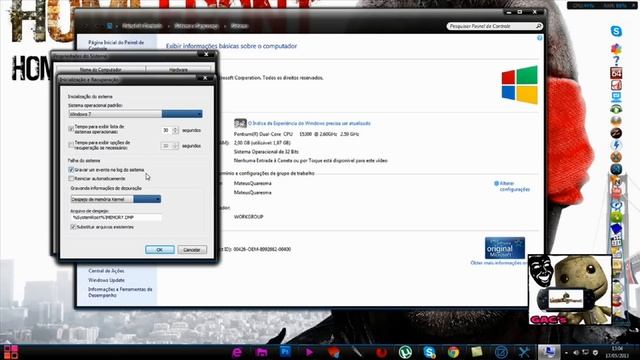Open 'Despejo de memória kernel' dropdown
The width and height of the screenshot is (640, 360).
pyautogui.click(x=116, y=199)
